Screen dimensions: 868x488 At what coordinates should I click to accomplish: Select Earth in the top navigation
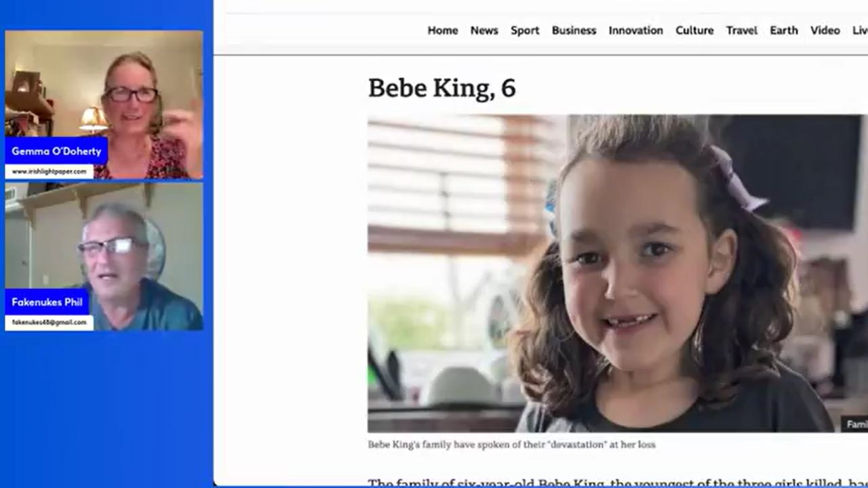[784, 30]
